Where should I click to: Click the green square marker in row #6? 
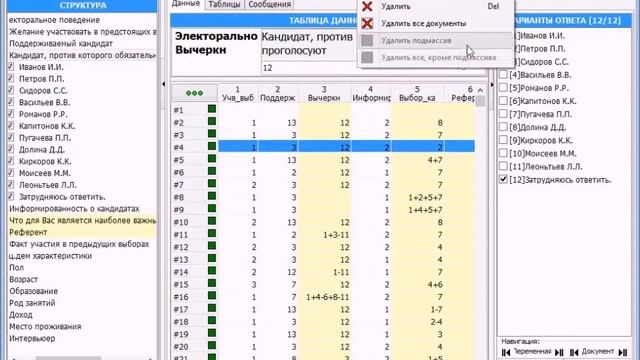click(x=212, y=171)
